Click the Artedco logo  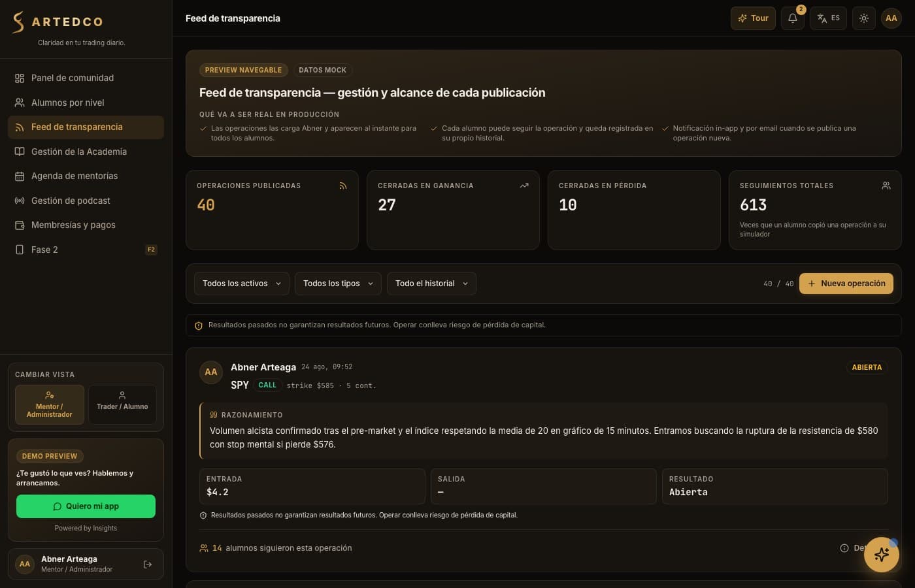tap(58, 22)
